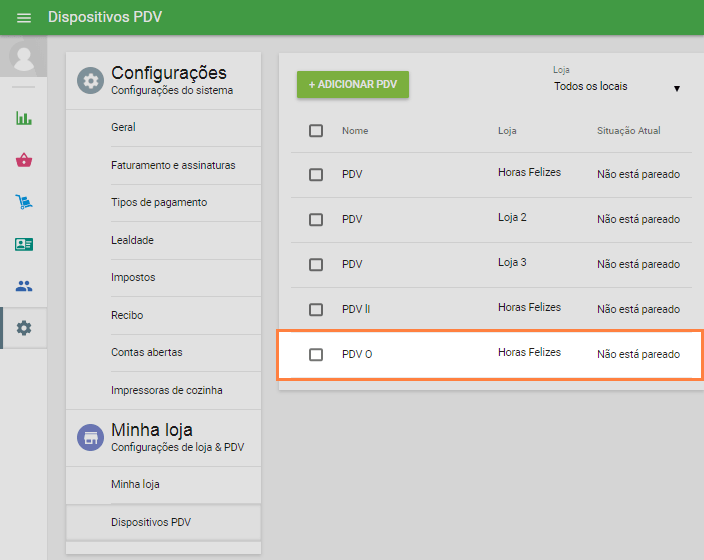The image size is (704, 560).
Task: Open the reports bar chart icon
Action: (24, 118)
